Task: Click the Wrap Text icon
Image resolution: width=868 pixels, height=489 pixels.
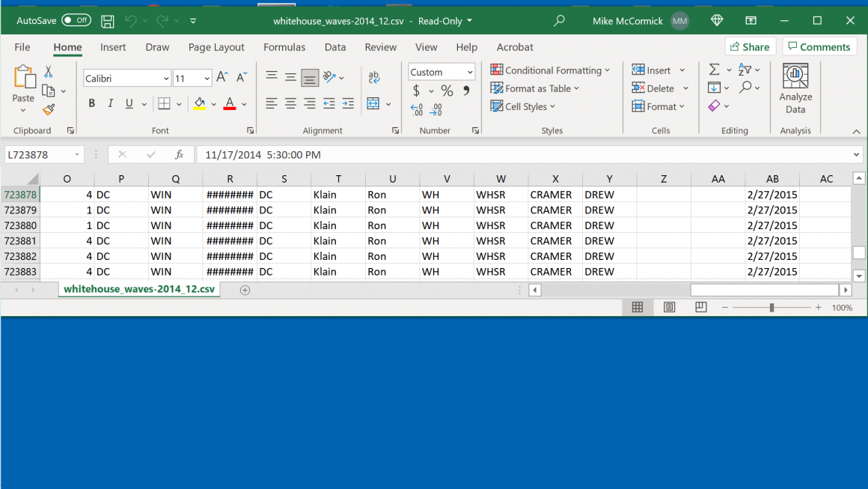Action: tap(374, 77)
